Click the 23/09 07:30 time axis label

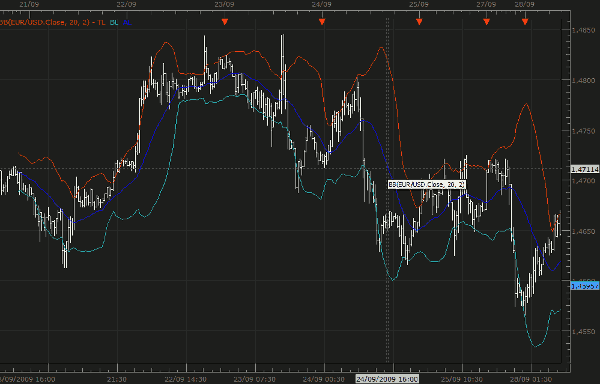click(x=254, y=379)
